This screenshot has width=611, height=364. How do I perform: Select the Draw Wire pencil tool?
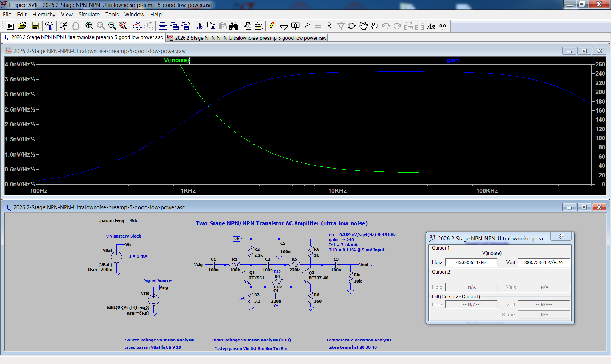(273, 26)
